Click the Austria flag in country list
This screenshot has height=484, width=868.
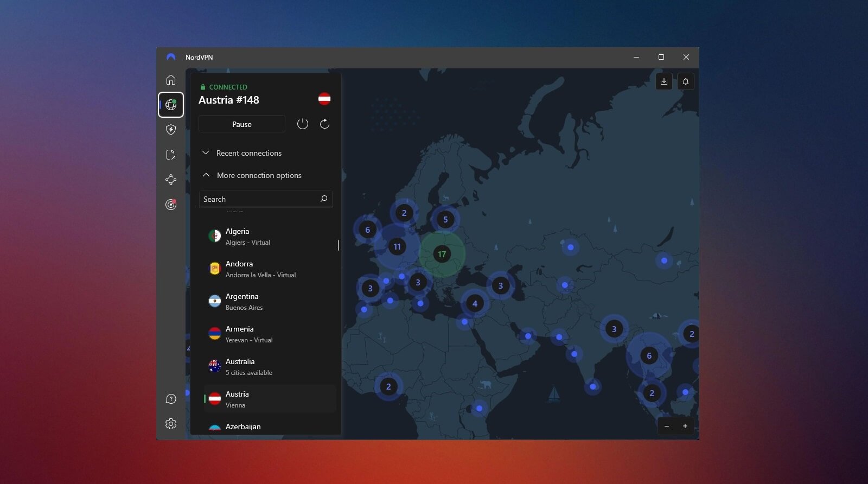pos(215,399)
